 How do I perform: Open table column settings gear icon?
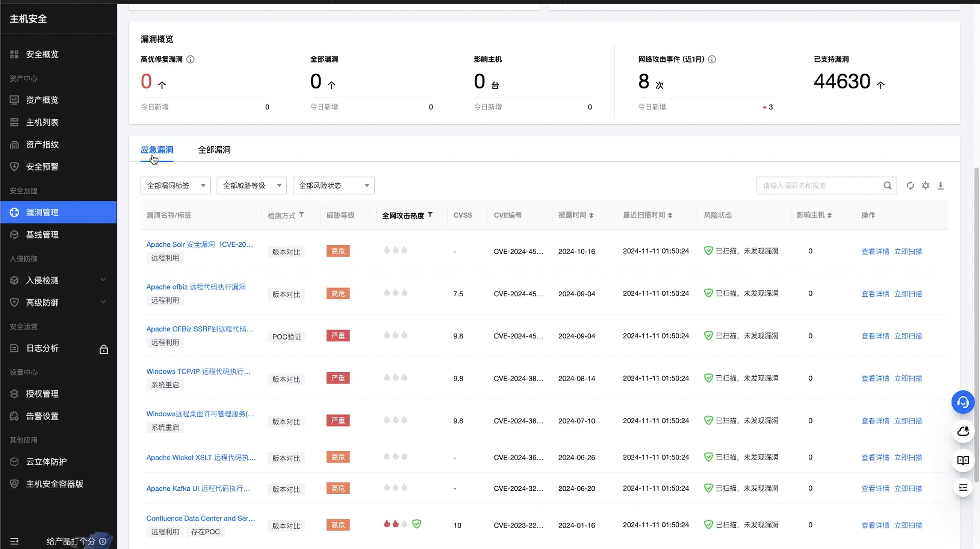tap(925, 185)
